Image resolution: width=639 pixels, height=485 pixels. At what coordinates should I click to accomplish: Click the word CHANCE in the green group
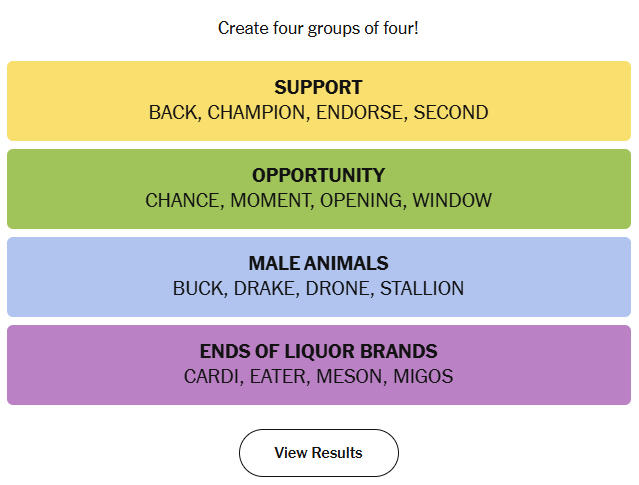coord(183,201)
